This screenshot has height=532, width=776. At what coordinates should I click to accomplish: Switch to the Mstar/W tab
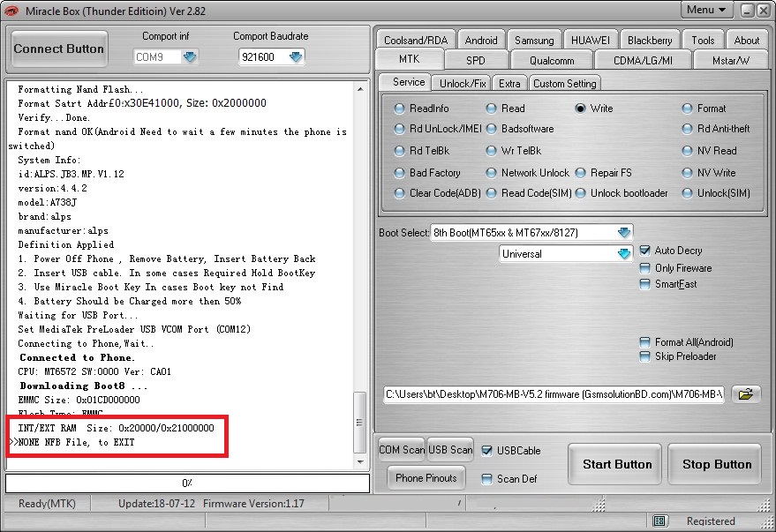coord(730,60)
